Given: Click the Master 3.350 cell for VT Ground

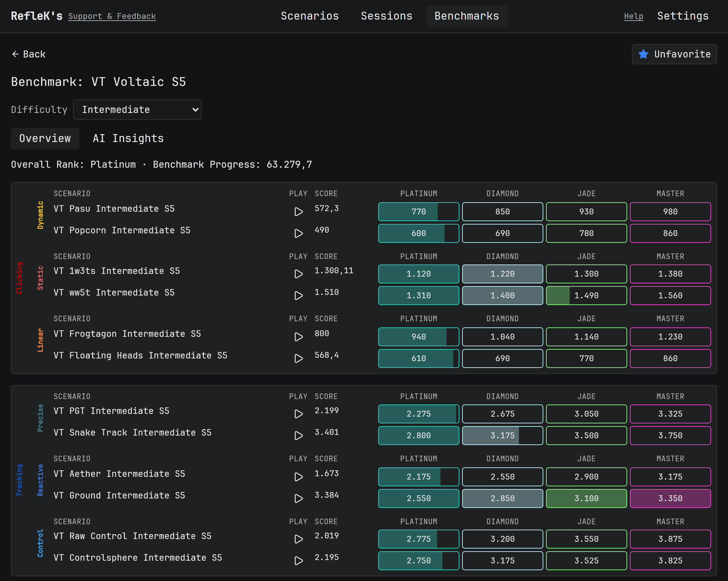Looking at the screenshot, I should [x=670, y=498].
